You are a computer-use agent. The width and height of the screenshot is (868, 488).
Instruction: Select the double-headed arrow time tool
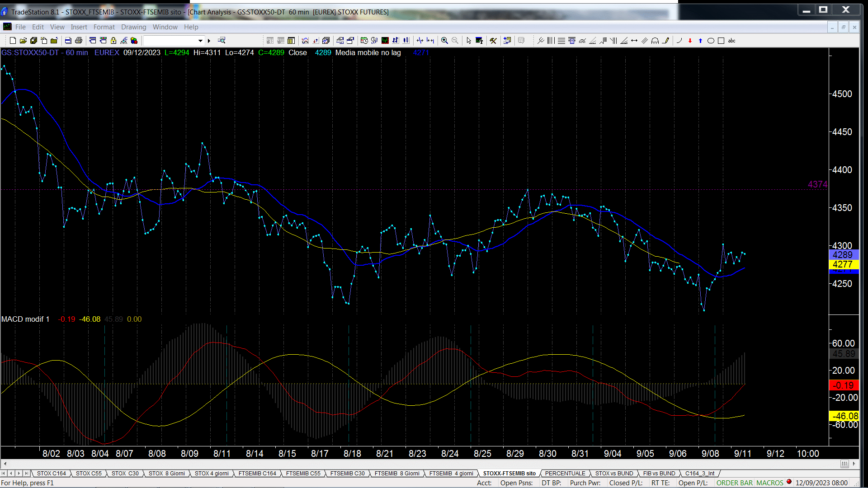pyautogui.click(x=634, y=41)
